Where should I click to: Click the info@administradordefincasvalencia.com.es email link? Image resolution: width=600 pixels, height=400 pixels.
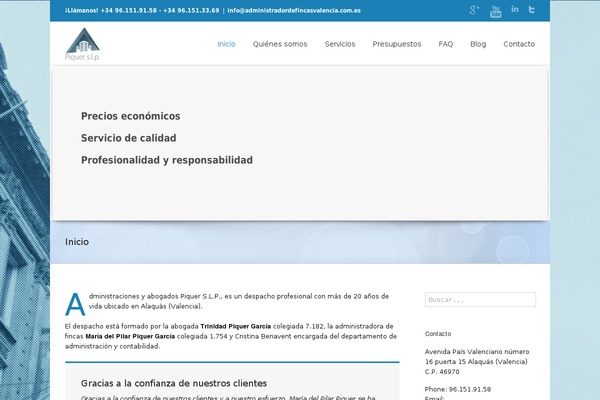(x=294, y=11)
